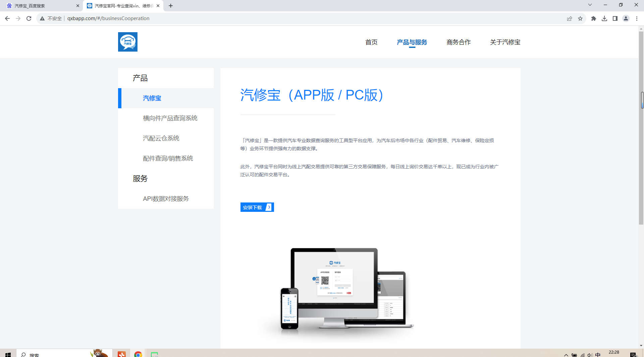Toggle the 中 input method indicator
This screenshot has height=357, width=644.
(598, 355)
